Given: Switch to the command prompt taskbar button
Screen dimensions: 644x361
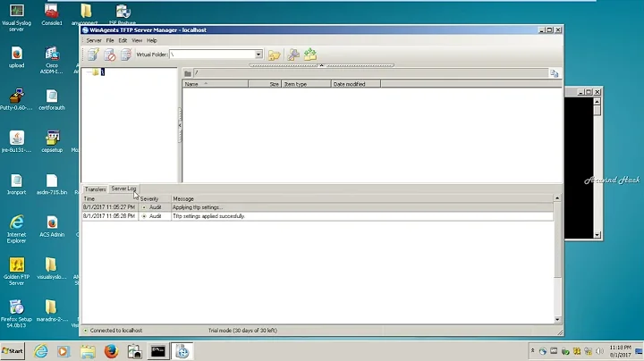Looking at the screenshot, I should (x=158, y=351).
